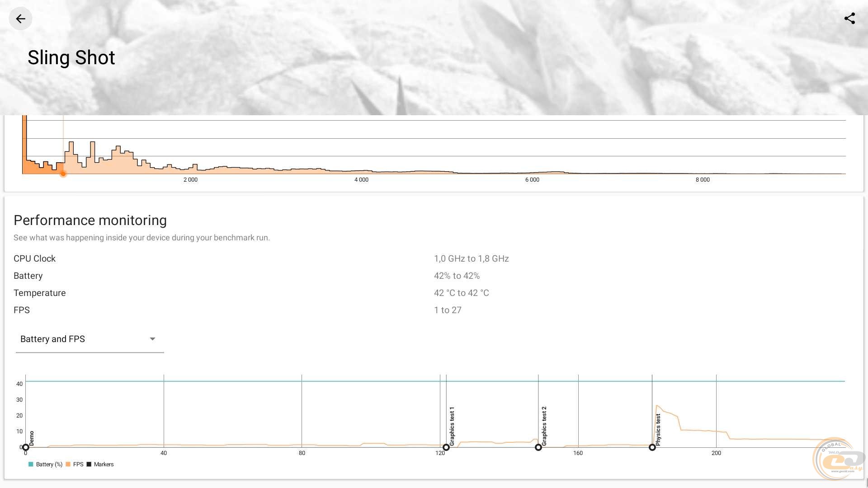Click the Temperature 42 °C value
Screen dimensions: 868x488
point(461,293)
